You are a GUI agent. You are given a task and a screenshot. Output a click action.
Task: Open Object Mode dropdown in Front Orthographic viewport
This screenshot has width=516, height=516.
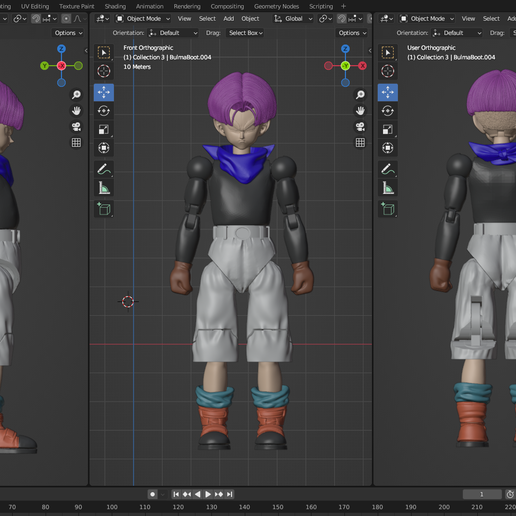tap(143, 19)
